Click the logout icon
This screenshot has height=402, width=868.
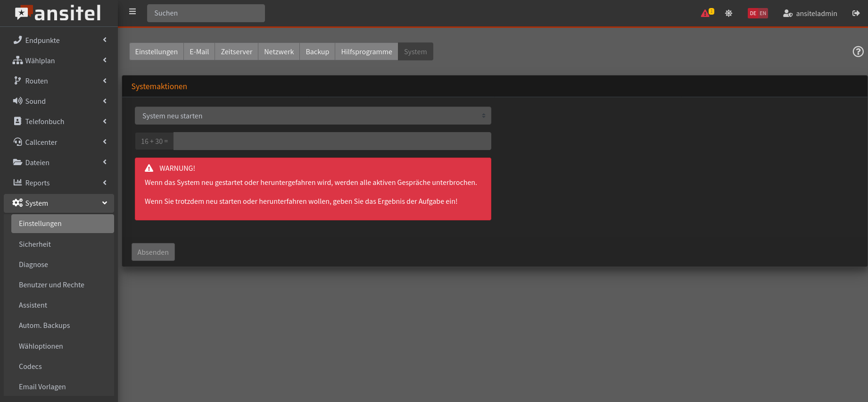coord(856,13)
